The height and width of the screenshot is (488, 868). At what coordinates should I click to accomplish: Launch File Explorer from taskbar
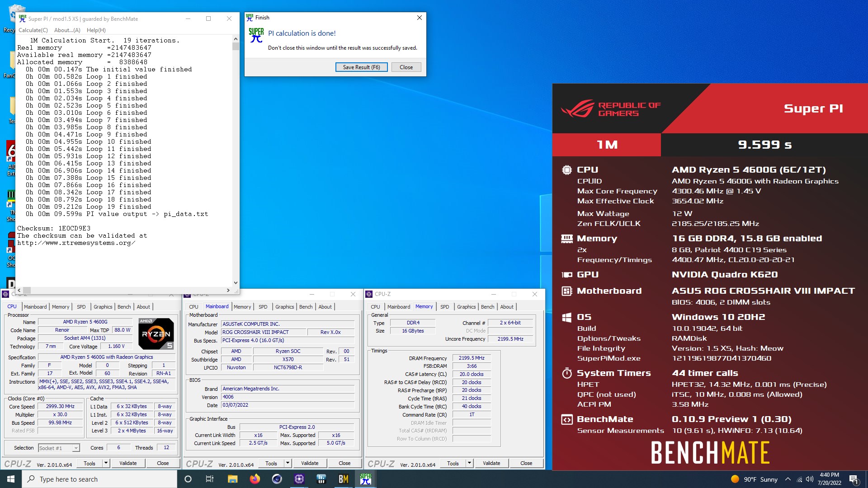[232, 479]
